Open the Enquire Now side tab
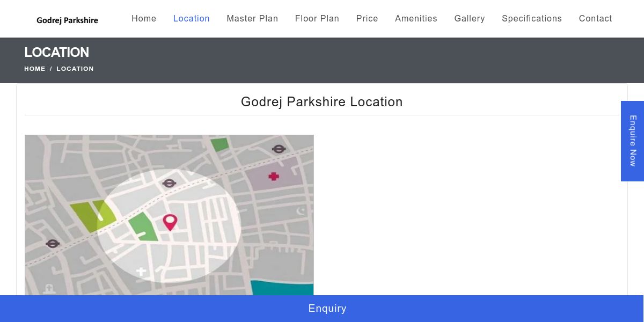Image resolution: width=644 pixels, height=322 pixels. tap(633, 141)
